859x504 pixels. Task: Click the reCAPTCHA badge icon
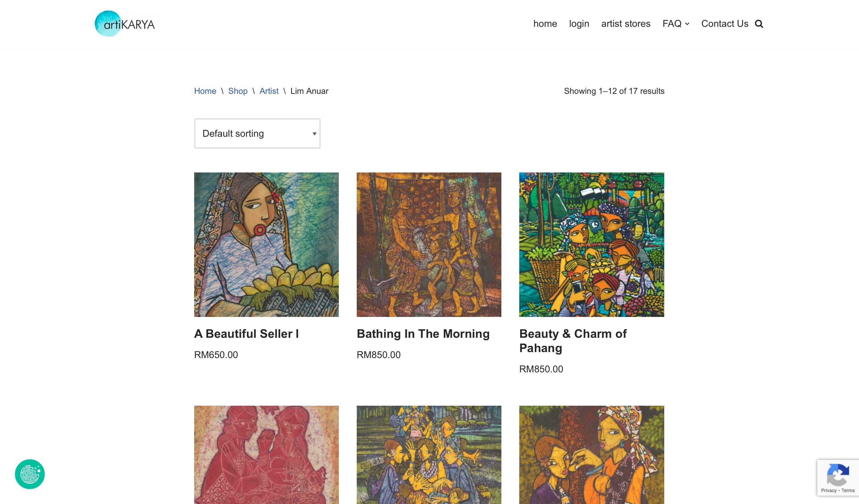click(x=838, y=475)
